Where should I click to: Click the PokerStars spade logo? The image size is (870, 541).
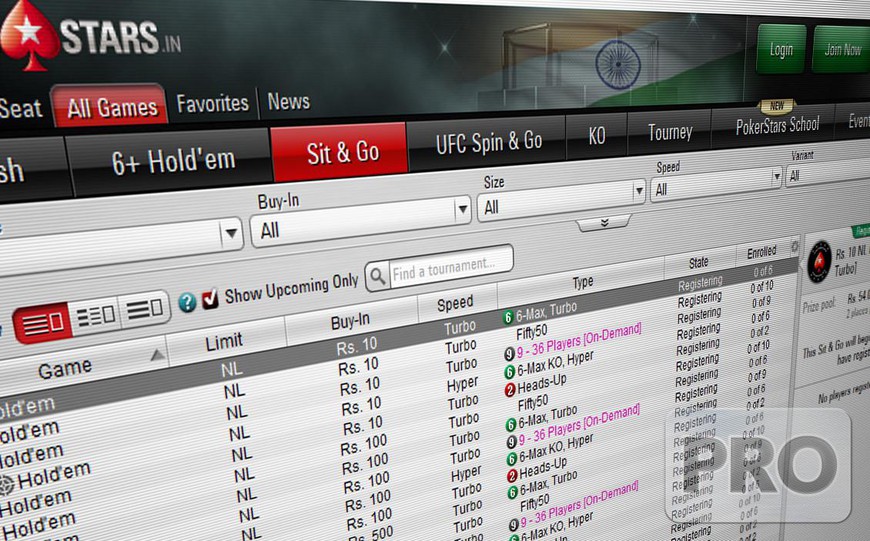pyautogui.click(x=27, y=34)
